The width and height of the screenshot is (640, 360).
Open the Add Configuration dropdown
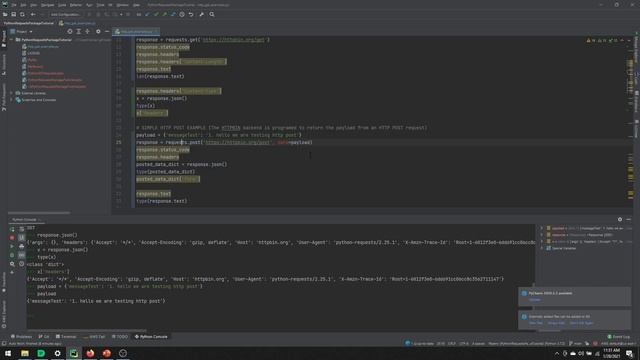pos(65,14)
